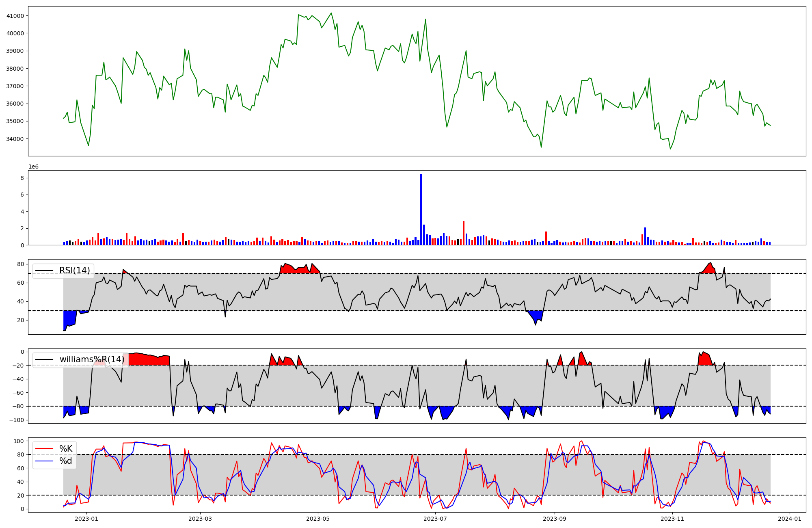Click the 1e6 volume scale label
Viewport: 812px width, 528px height.
(33, 167)
